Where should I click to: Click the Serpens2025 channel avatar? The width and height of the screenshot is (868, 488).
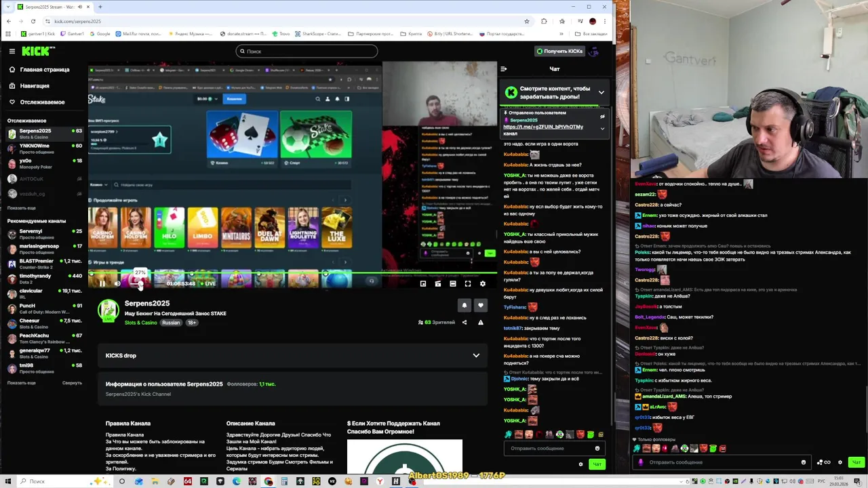click(x=108, y=311)
